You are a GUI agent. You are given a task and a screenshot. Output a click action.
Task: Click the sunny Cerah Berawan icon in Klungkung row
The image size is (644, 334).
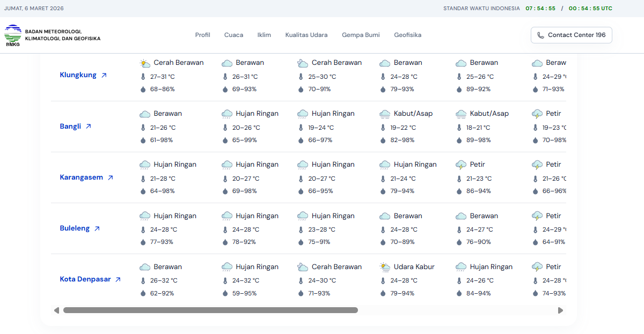[x=144, y=63]
